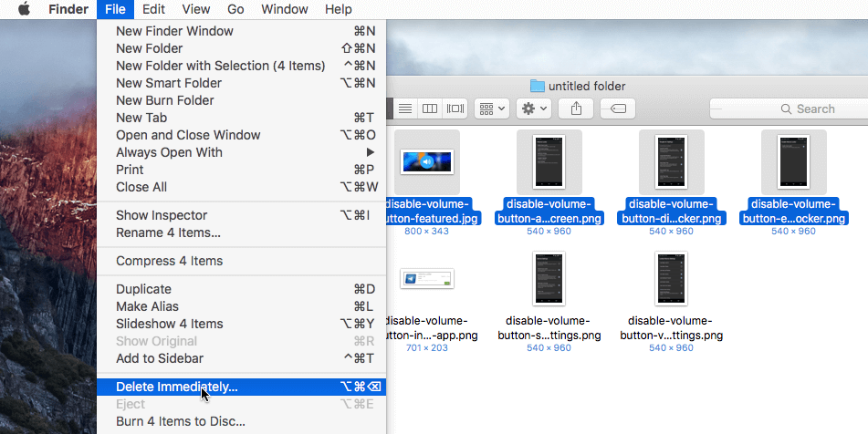This screenshot has width=868, height=434.
Task: Expand the Always Open With submenu
Action: [241, 152]
